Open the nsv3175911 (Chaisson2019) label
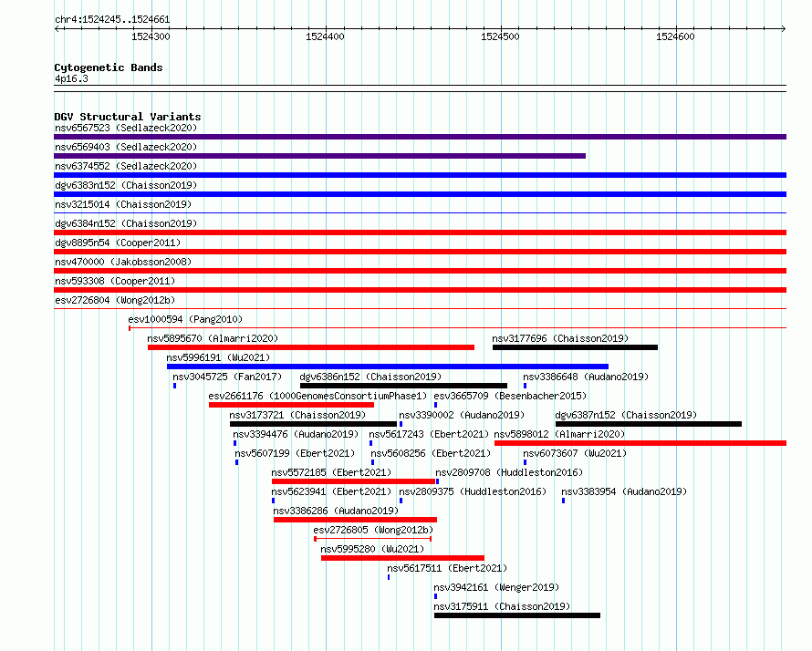Viewport: 812px width, 651px height. point(502,606)
